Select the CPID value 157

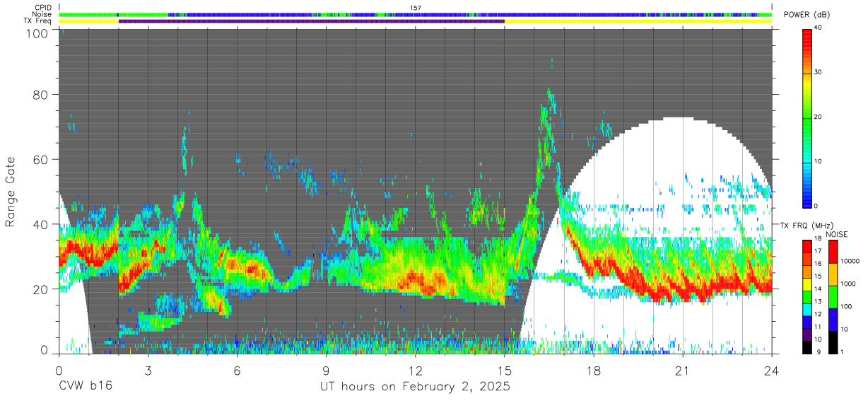tap(416, 8)
